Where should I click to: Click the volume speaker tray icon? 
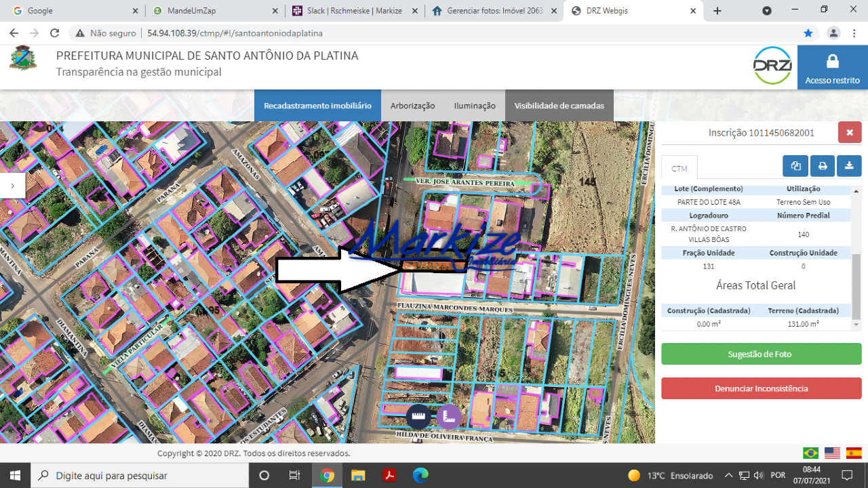coord(759,475)
